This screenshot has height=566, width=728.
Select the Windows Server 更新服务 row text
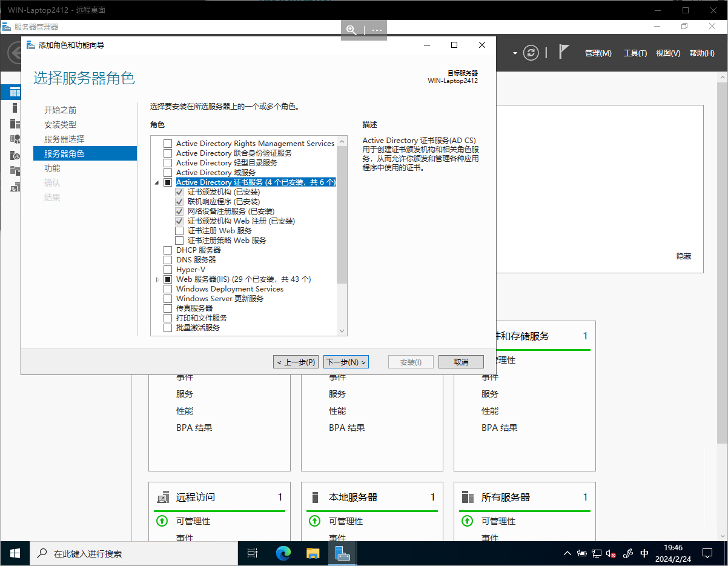tap(220, 299)
